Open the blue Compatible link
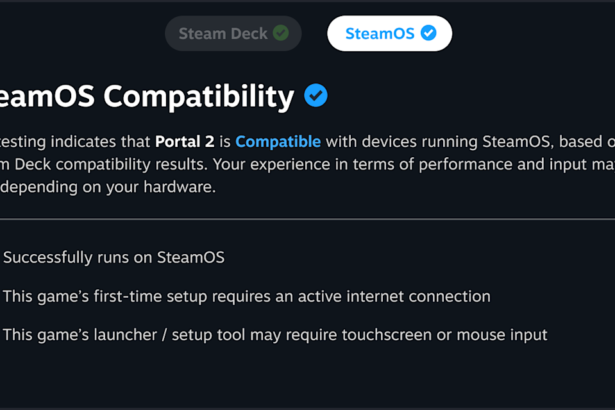 (x=278, y=142)
